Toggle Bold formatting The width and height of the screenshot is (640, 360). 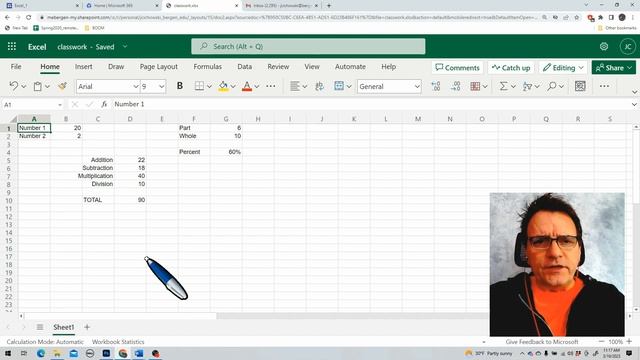click(x=180, y=86)
